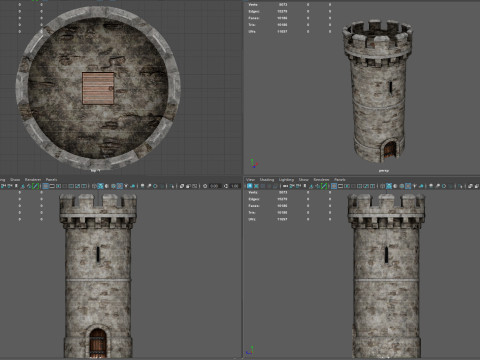The image size is (480, 360).
Task: Enable motion blur icon in front-view panel
Action: click(149, 186)
